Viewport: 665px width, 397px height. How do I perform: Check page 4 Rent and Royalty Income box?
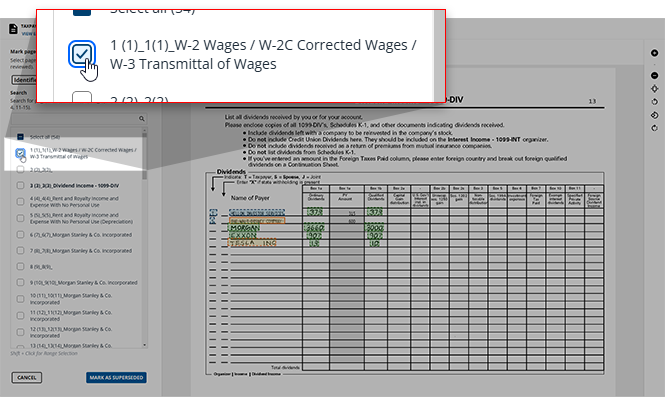[x=20, y=201]
